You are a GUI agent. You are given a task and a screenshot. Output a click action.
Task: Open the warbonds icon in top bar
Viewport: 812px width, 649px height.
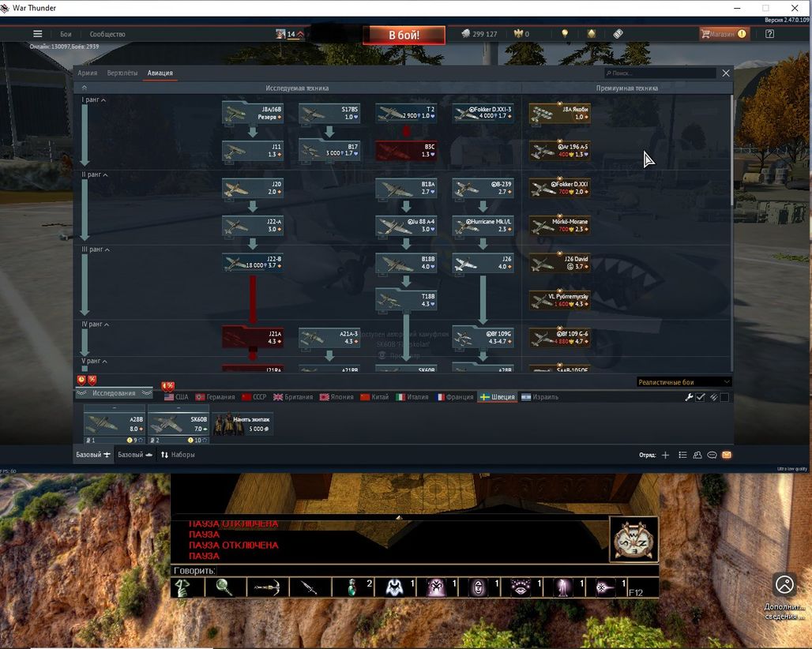(x=592, y=34)
